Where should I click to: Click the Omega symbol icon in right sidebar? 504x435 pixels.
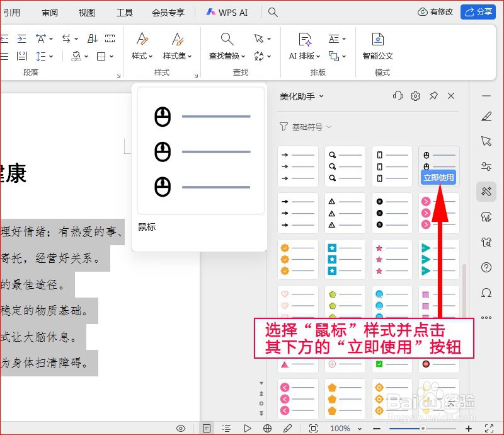click(x=486, y=293)
